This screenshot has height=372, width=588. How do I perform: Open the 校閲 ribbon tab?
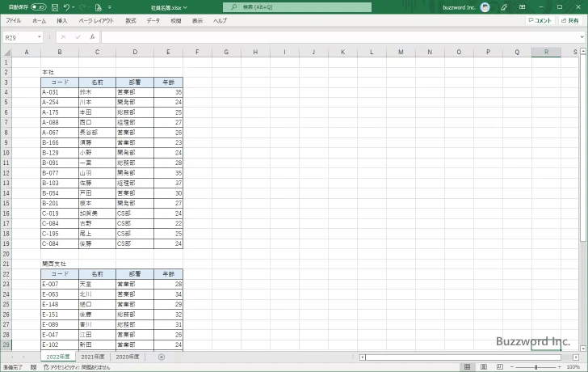[176, 21]
